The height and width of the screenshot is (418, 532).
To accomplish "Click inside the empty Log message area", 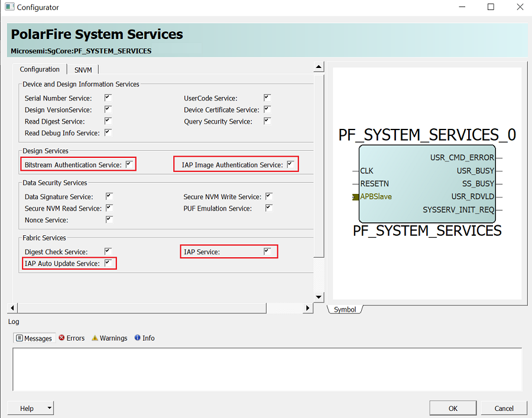I will (x=267, y=369).
